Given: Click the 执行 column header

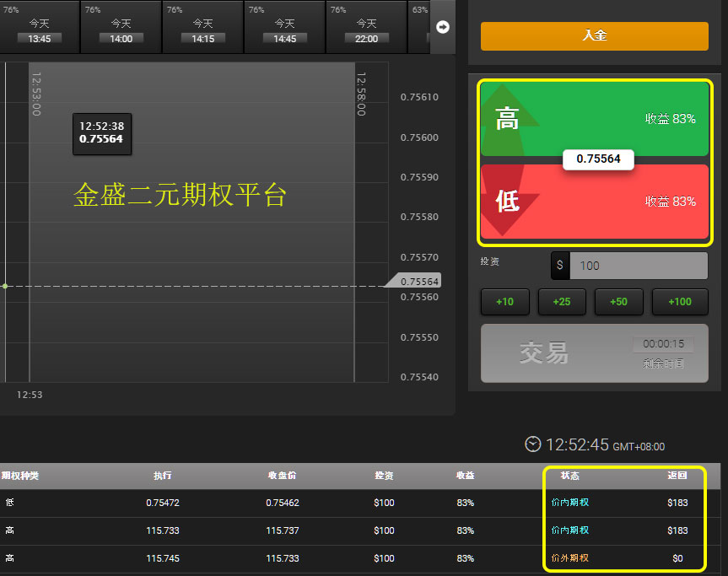Looking at the screenshot, I should 163,476.
